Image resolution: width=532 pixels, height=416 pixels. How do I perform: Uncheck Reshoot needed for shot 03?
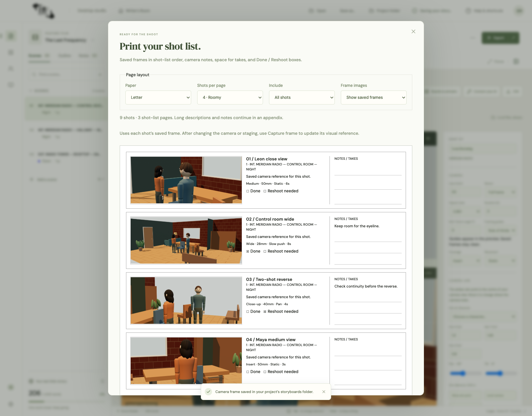265,312
